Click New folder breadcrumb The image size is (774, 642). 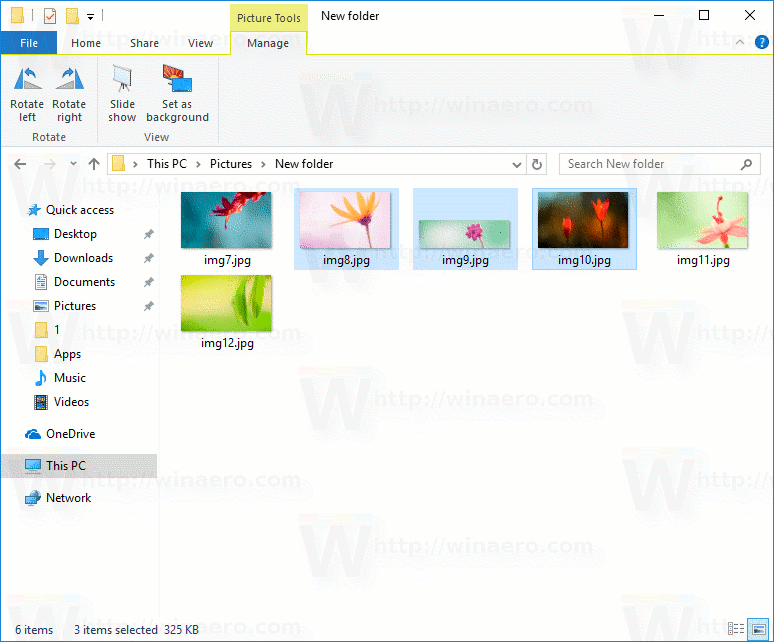click(x=304, y=164)
